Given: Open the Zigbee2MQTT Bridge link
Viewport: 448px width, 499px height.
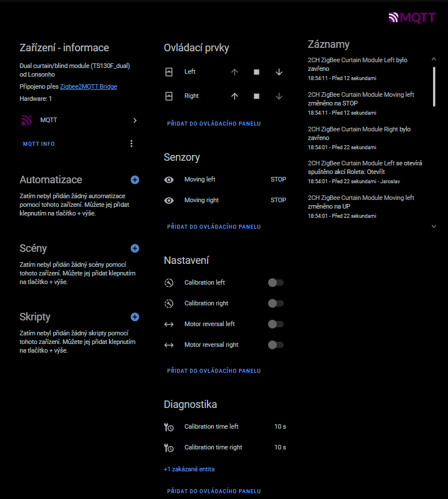Looking at the screenshot, I should click(x=89, y=86).
